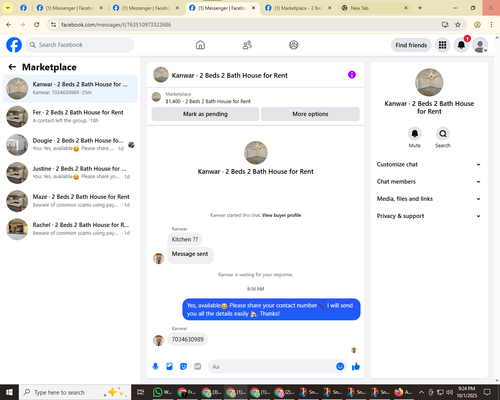Open the Dougie conversation in chat list
The width and height of the screenshot is (500, 400).
point(70,145)
